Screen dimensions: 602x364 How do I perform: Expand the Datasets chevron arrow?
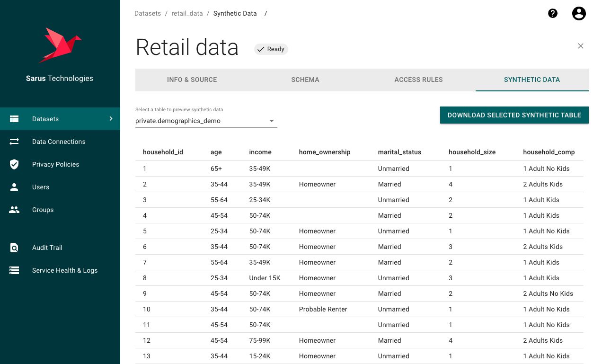coord(111,119)
